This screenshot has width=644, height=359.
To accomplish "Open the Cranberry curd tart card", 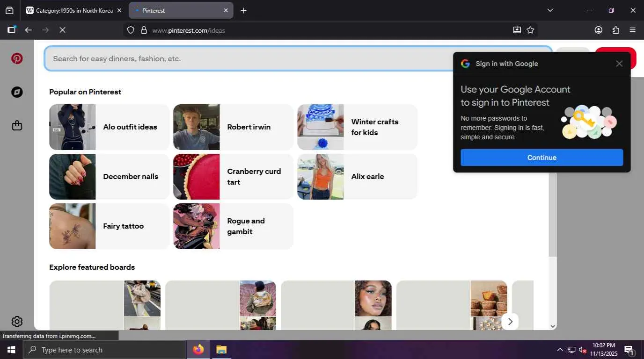I will coord(234,177).
